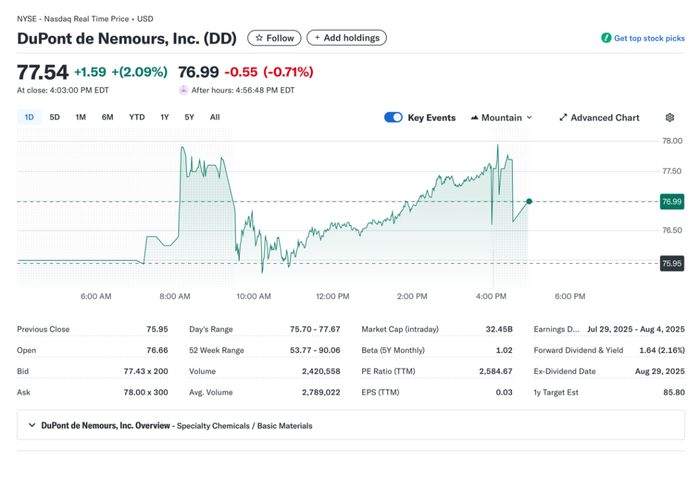This screenshot has width=700, height=477.
Task: Click the green stock picks badge icon
Action: (606, 38)
